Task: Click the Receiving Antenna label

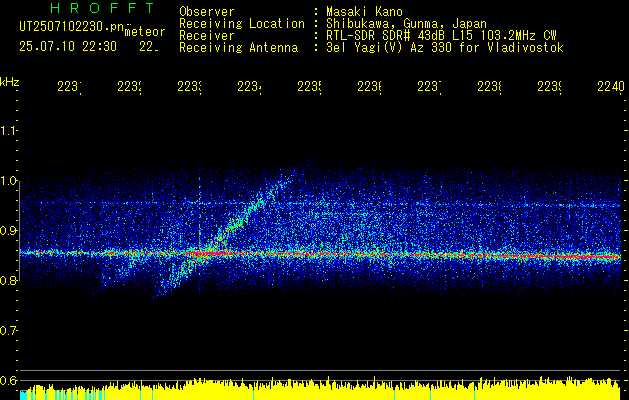Action: (x=238, y=48)
